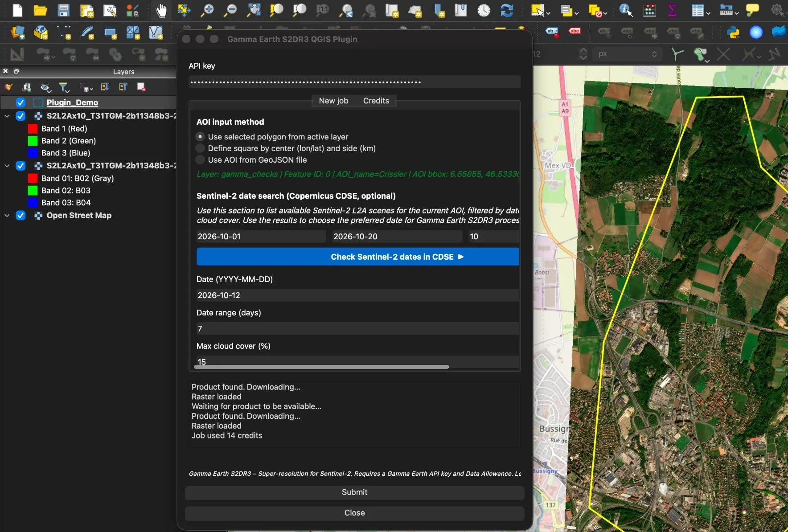788x532 pixels.
Task: Save the project using the floppy icon
Action: (x=64, y=10)
